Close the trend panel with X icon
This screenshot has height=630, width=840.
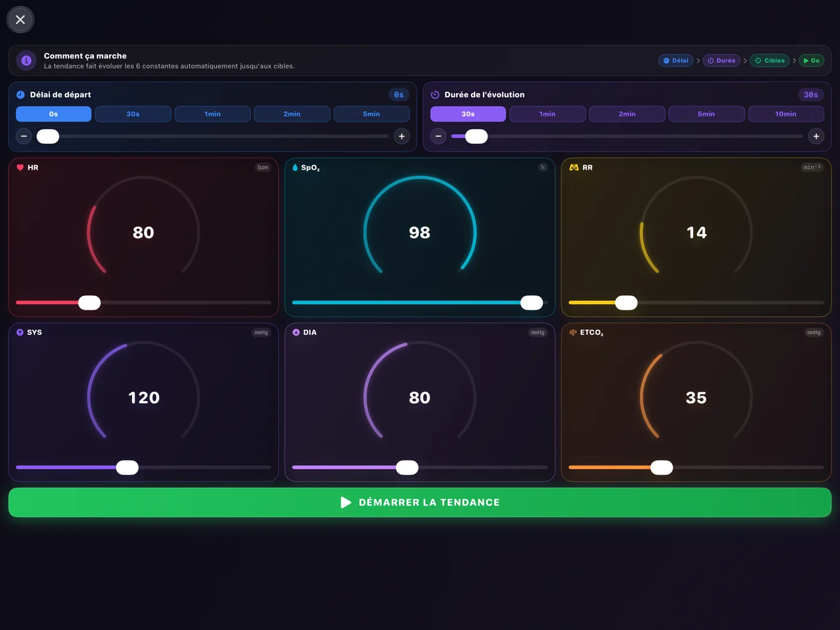coord(20,20)
